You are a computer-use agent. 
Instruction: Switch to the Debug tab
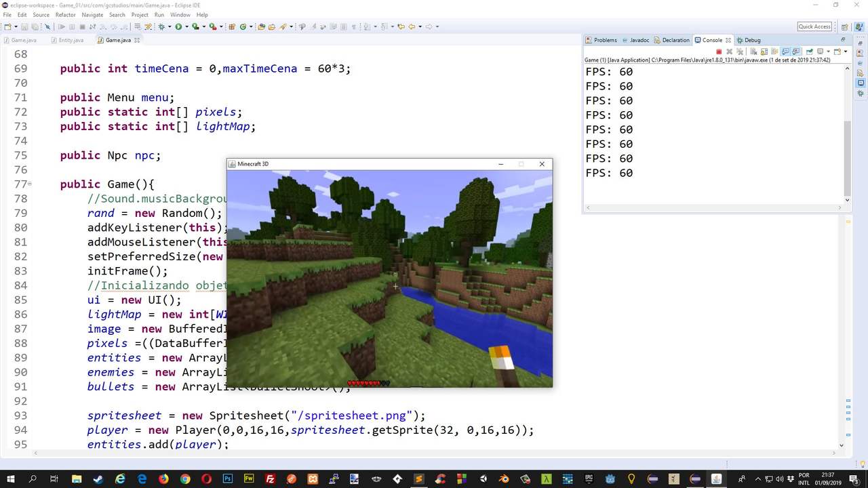[749, 40]
